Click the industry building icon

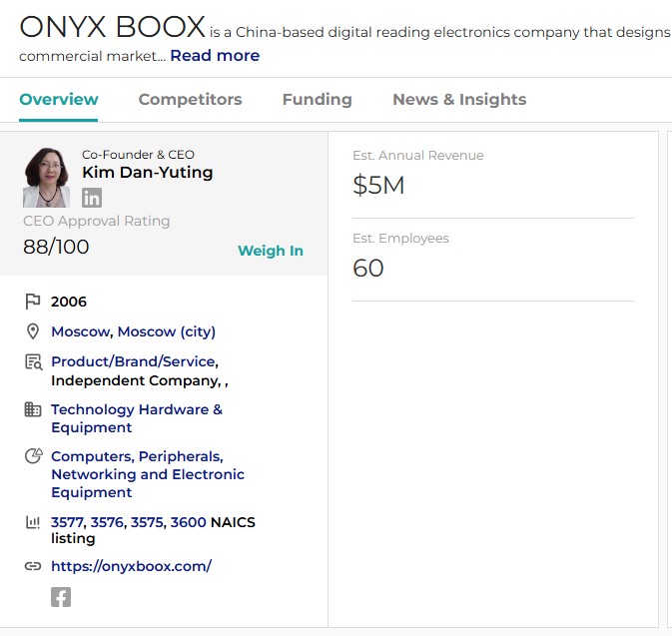click(x=33, y=409)
